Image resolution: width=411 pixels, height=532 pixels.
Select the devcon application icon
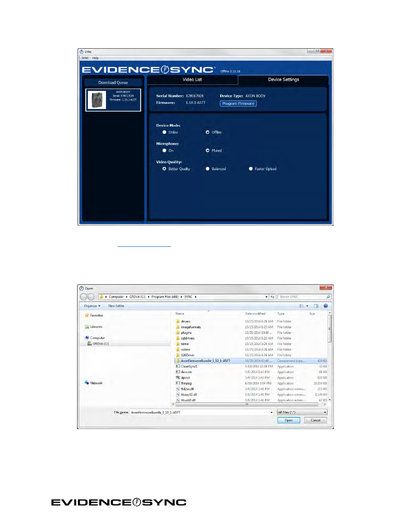tap(177, 372)
